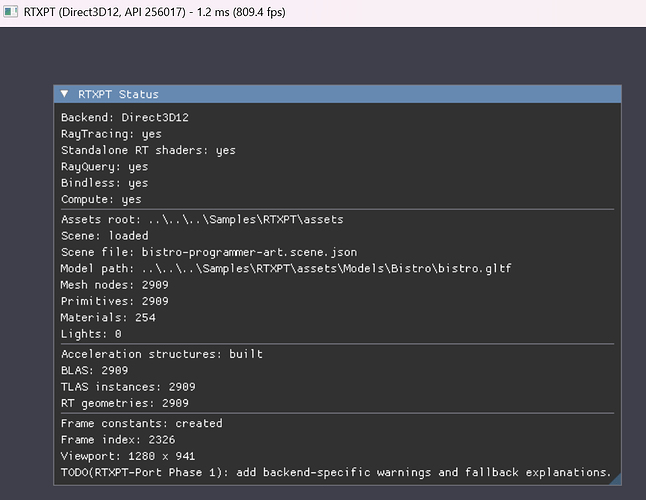This screenshot has height=500, width=646.
Task: Click the RTXPT application icon in title bar
Action: click(x=11, y=12)
